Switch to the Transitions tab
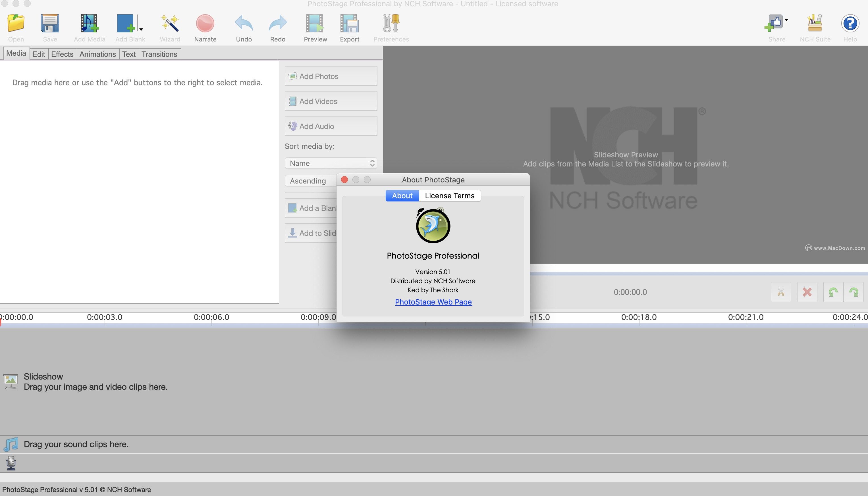 coord(159,54)
